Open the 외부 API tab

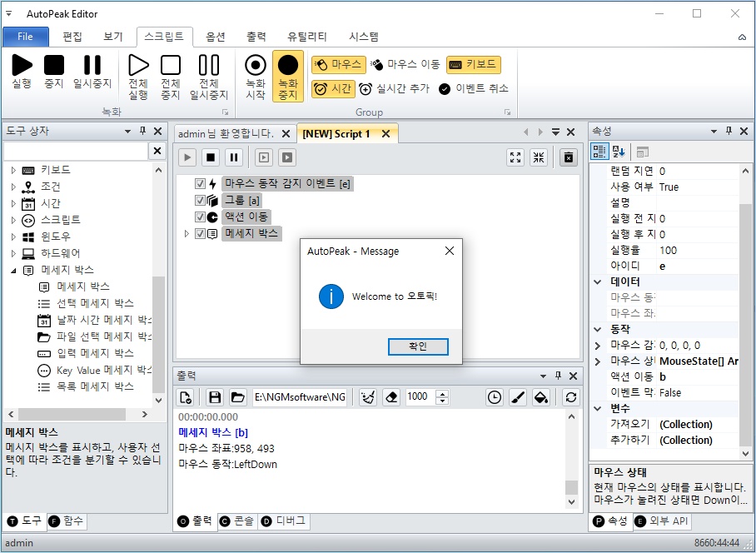tap(662, 521)
